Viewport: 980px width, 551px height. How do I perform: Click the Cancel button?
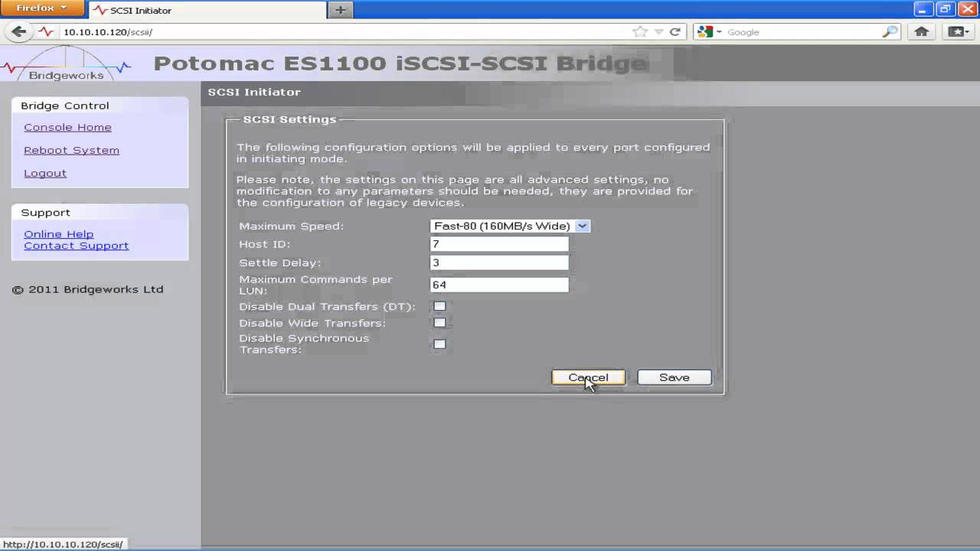(x=588, y=377)
